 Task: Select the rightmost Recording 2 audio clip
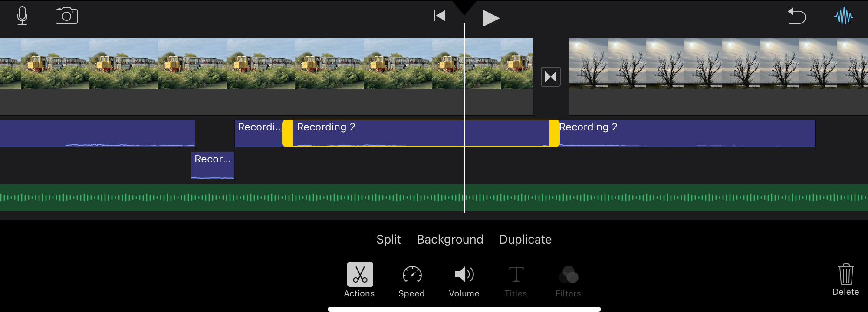687,133
